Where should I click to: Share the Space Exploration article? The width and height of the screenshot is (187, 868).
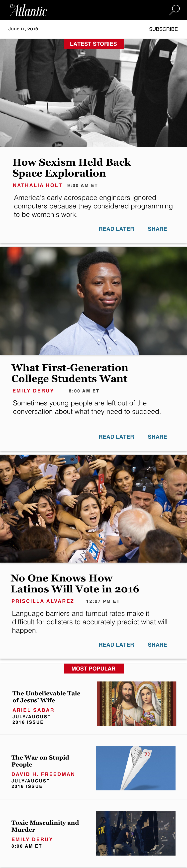pos(157,229)
